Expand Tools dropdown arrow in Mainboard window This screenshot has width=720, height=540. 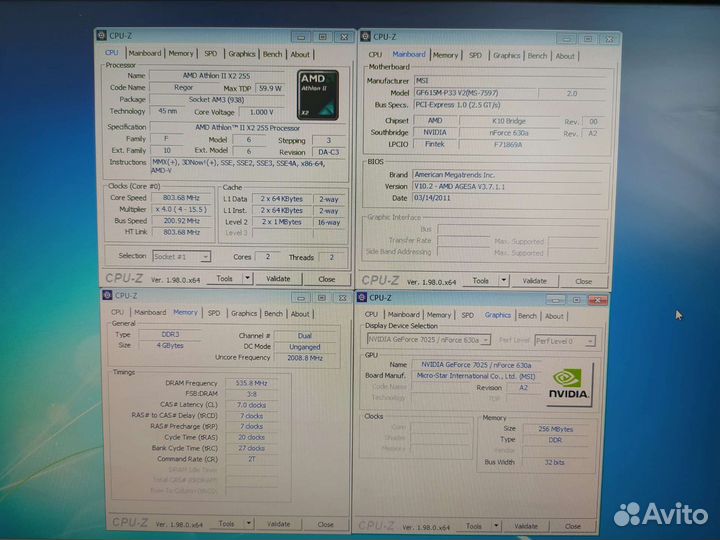[x=504, y=280]
